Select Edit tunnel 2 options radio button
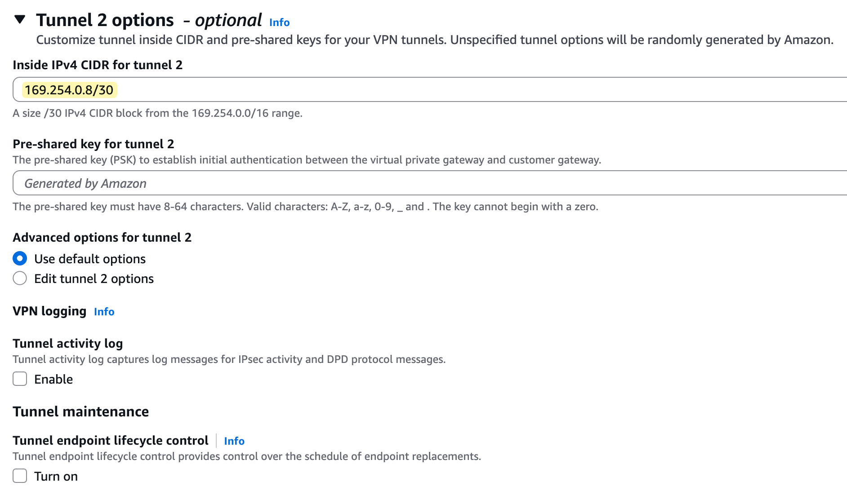 point(20,279)
